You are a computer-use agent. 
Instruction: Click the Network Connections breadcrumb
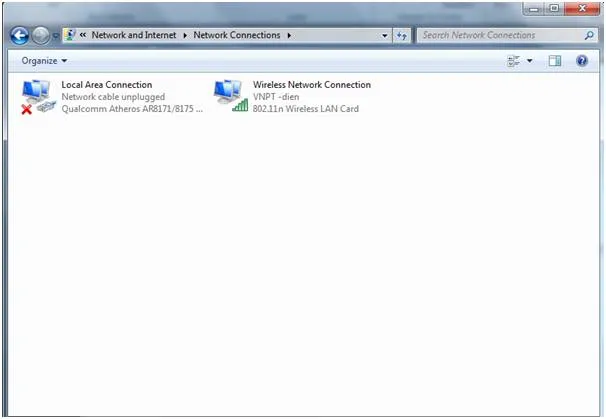[237, 35]
